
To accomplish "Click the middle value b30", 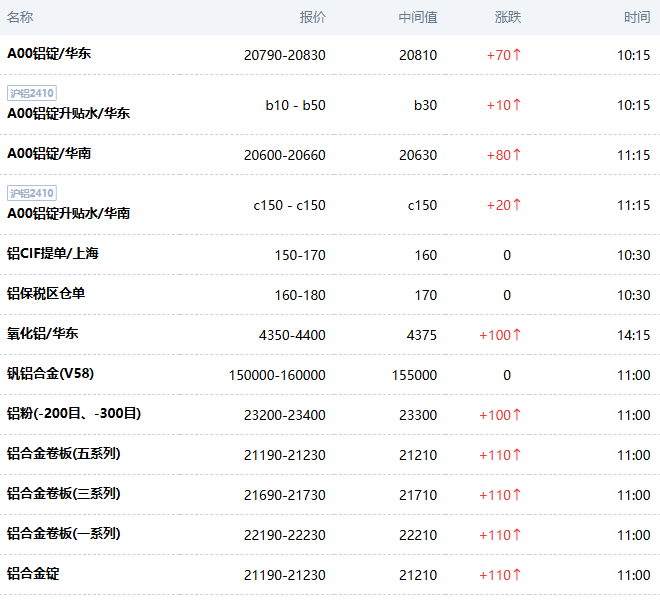I will point(426,105).
